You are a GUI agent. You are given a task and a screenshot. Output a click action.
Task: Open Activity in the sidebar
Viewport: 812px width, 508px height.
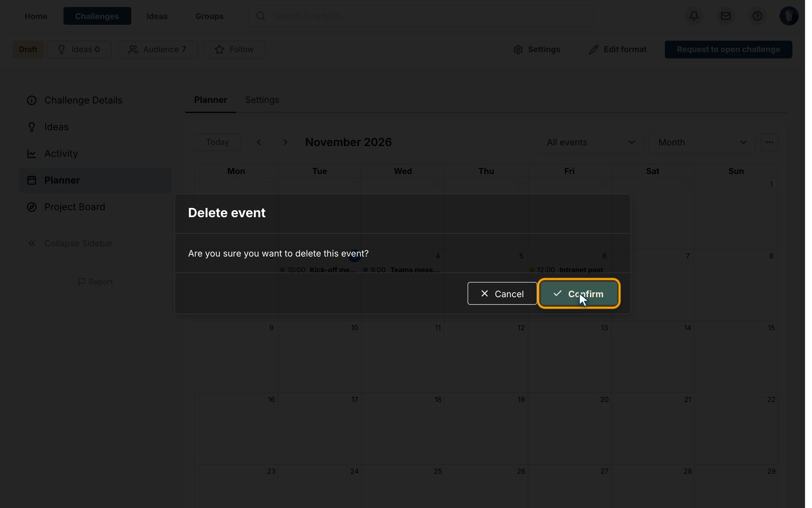click(x=95, y=154)
